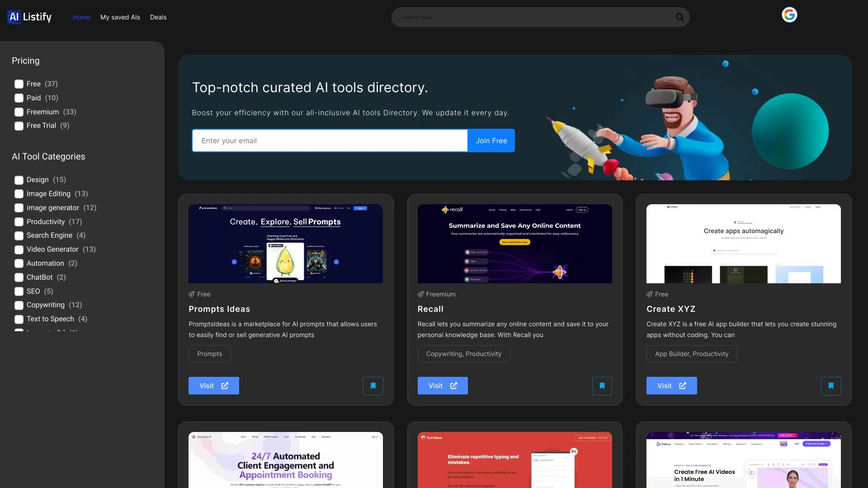
Task: Open the Home navigation tab
Action: coord(81,16)
